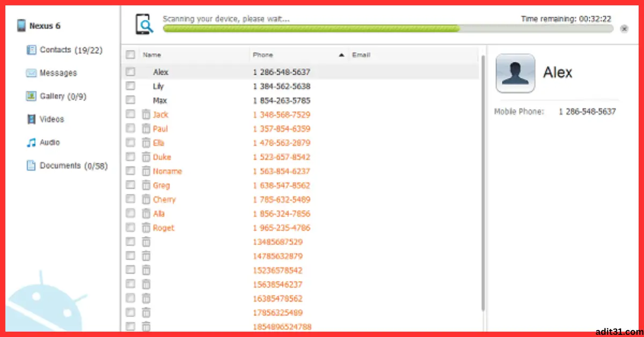644x337 pixels.
Task: Click the Nexus 6 device icon
Action: (x=21, y=25)
